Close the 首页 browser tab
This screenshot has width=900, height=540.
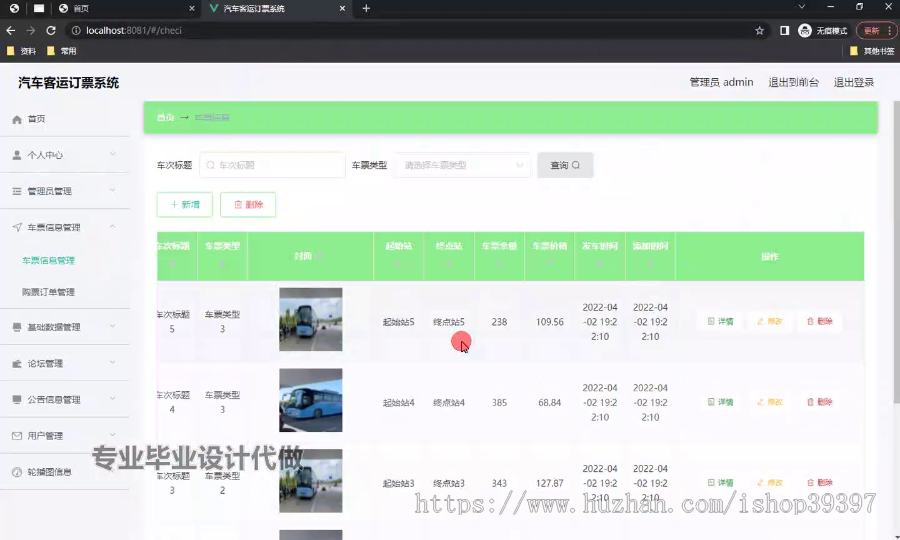192,9
